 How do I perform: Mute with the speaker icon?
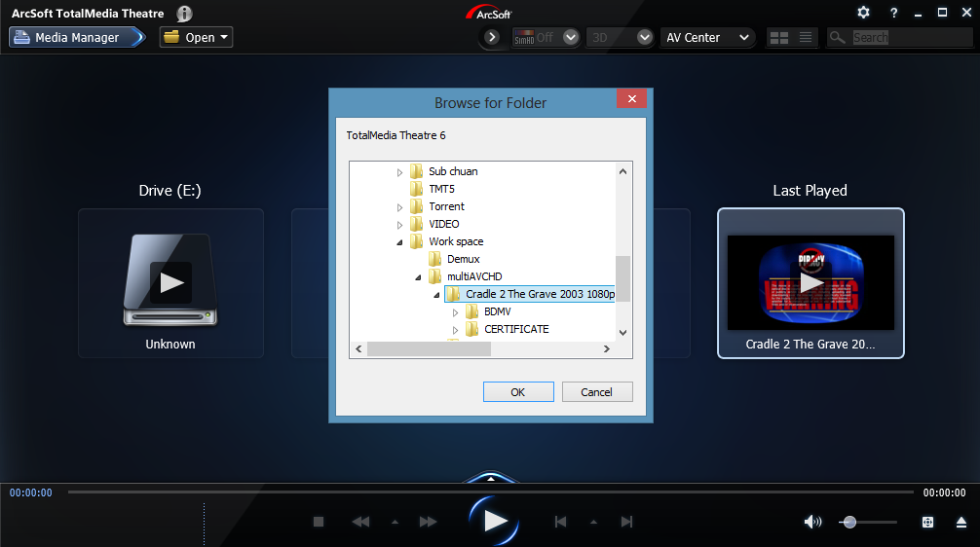tap(812, 522)
